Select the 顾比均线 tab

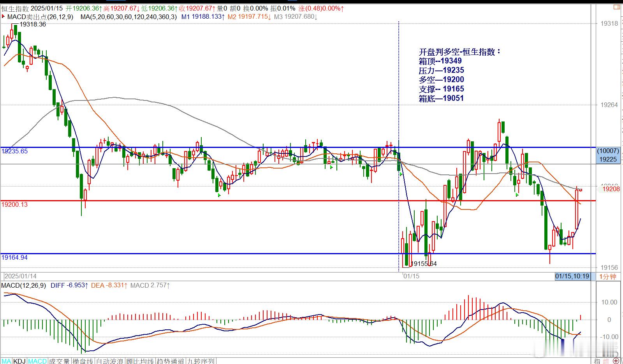(x=140, y=361)
